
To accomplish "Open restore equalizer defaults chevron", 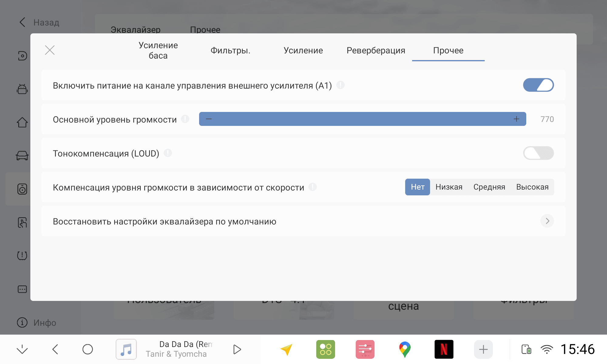I will click(547, 221).
